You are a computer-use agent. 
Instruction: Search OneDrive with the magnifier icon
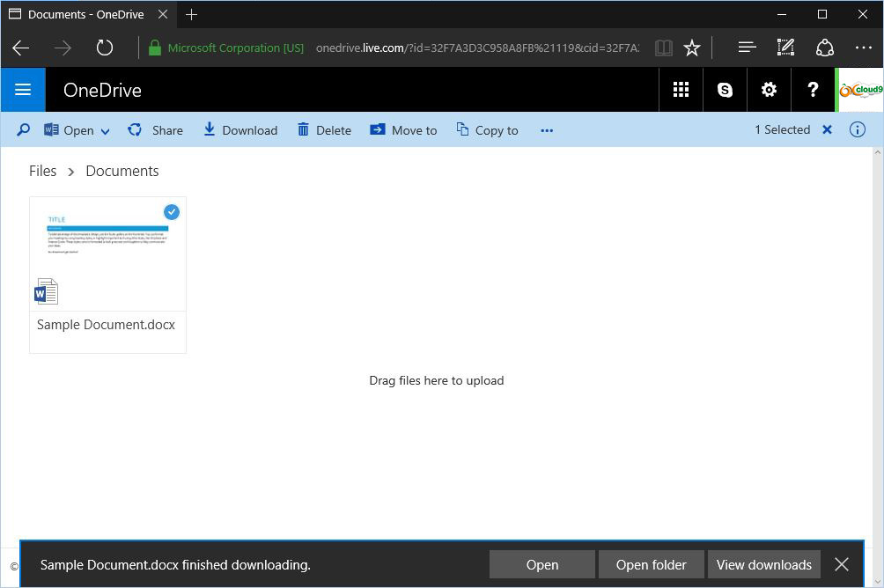[x=23, y=130]
